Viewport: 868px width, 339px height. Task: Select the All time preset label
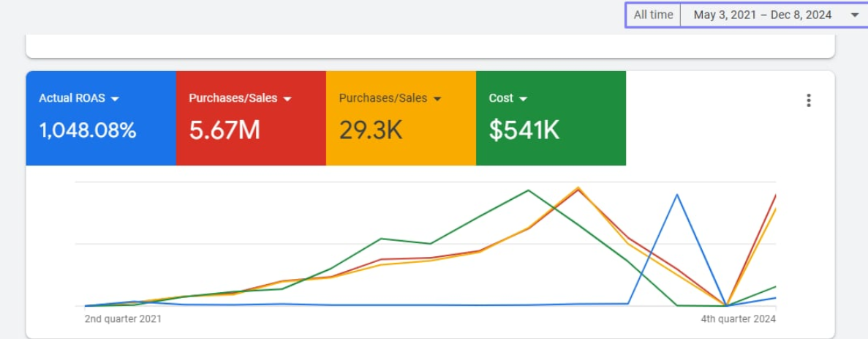(653, 15)
